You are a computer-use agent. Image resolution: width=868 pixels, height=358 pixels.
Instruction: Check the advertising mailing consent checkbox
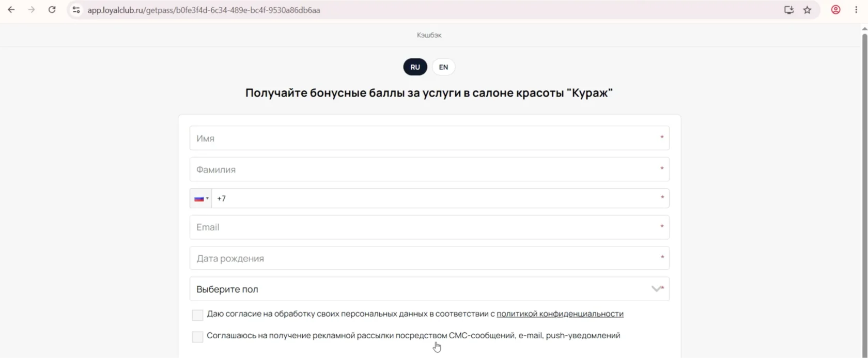click(197, 337)
